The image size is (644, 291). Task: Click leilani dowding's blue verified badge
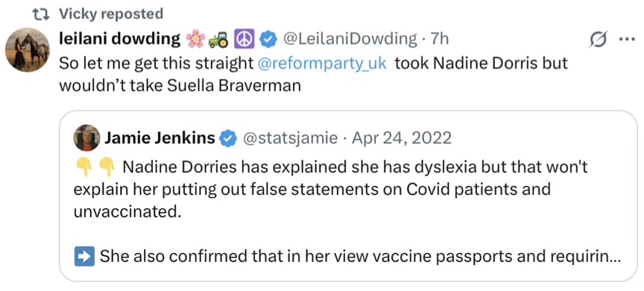click(268, 39)
